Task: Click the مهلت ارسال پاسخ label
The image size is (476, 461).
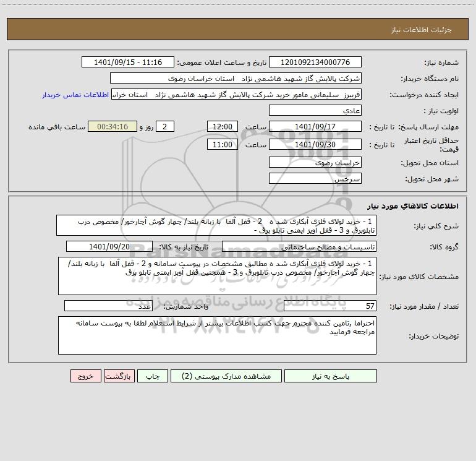Action: pyautogui.click(x=428, y=127)
